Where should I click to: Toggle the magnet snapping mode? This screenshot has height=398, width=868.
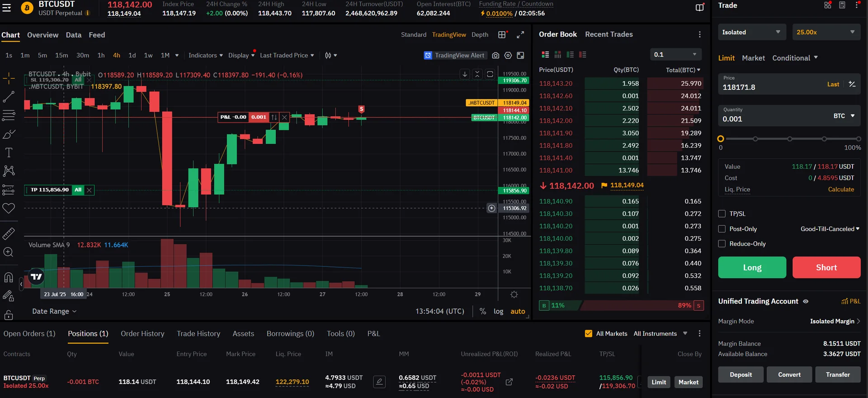tap(9, 277)
